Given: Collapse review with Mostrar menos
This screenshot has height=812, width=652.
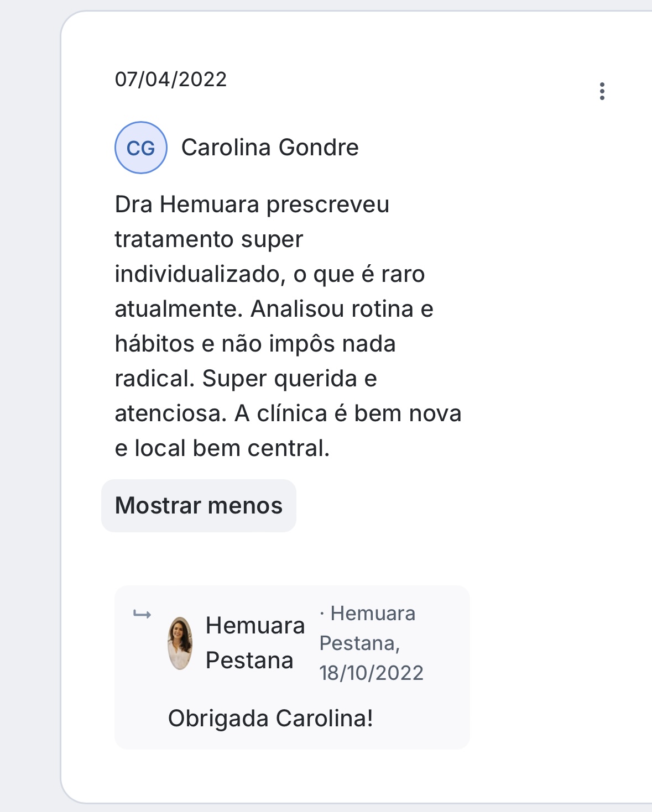Looking at the screenshot, I should click(199, 506).
